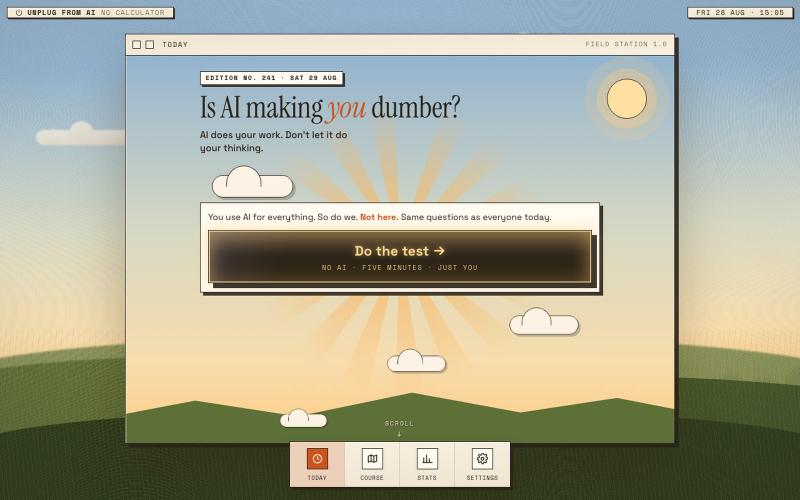Open the Settings gear icon
The width and height of the screenshot is (800, 500).
(x=482, y=459)
